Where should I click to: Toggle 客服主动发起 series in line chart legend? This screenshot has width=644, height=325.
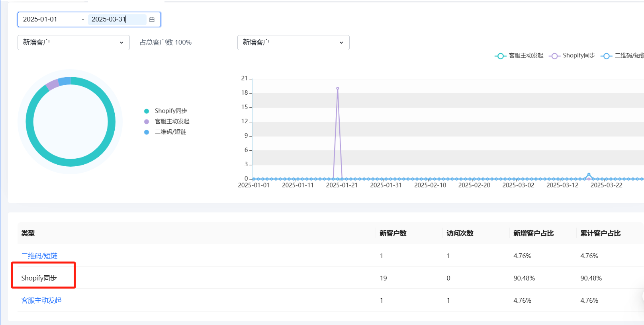pyautogui.click(x=519, y=56)
